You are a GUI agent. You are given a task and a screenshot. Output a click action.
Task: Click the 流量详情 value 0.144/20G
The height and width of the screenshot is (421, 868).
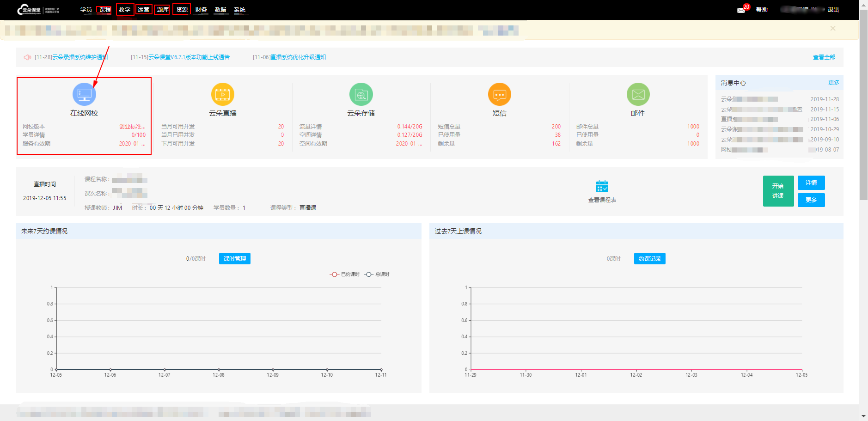(x=410, y=127)
